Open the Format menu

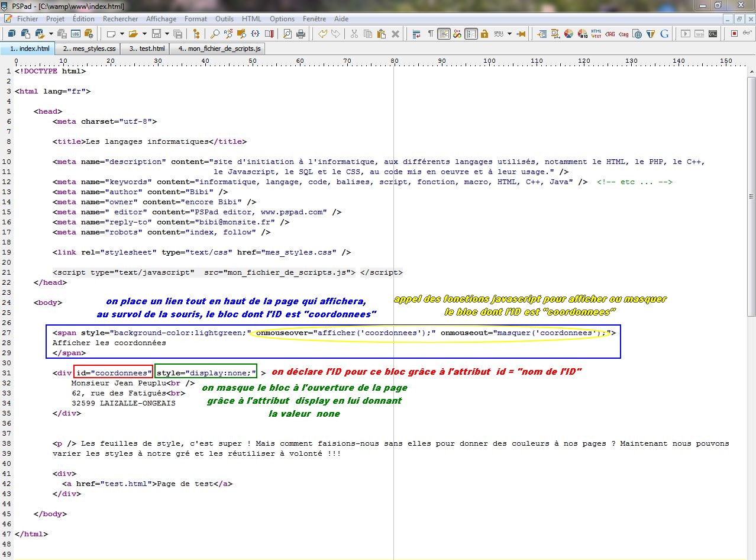196,19
